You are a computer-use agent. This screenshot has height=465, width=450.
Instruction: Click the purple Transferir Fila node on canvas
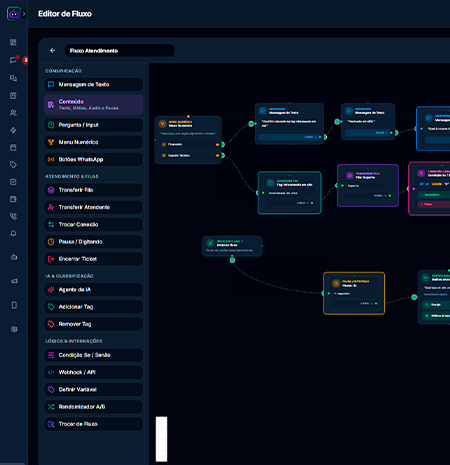[368, 185]
